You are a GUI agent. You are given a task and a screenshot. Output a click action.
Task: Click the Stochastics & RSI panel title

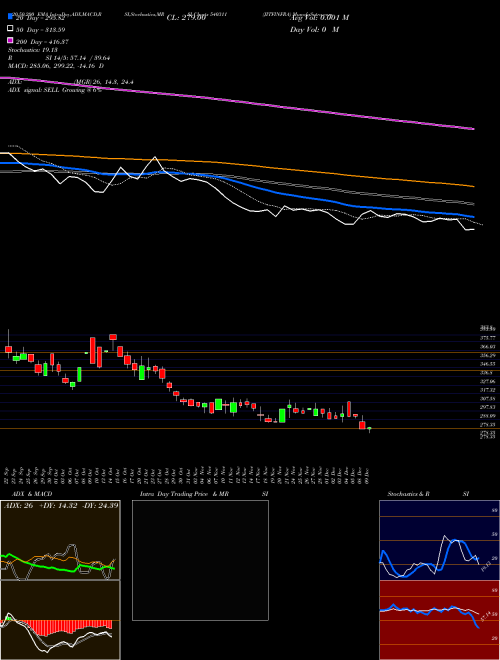(428, 494)
